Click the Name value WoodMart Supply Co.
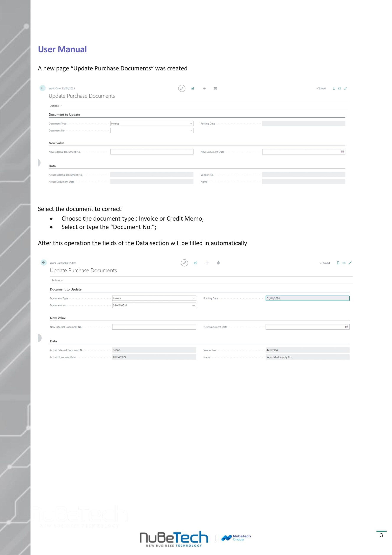The height and width of the screenshot is (555, 392). (308, 357)
